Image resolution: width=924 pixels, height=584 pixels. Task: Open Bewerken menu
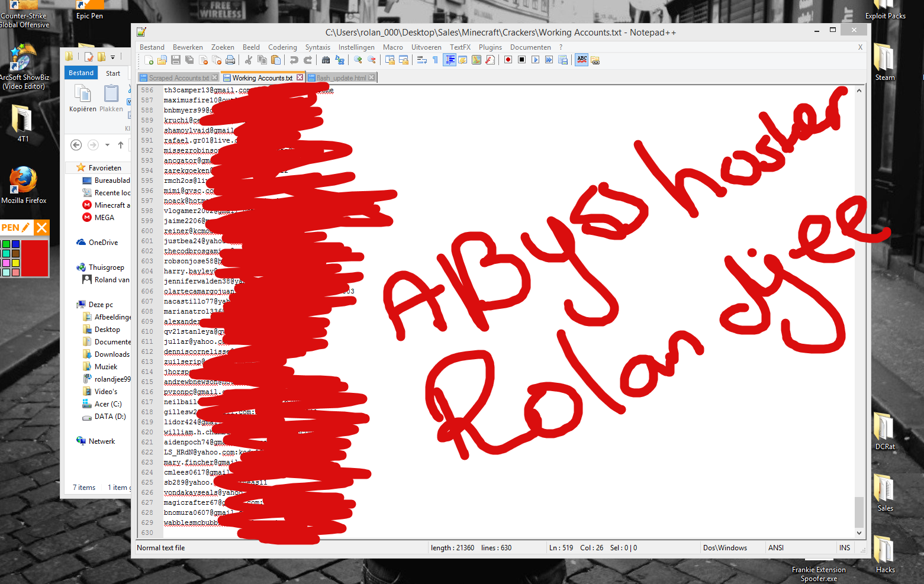click(x=188, y=47)
